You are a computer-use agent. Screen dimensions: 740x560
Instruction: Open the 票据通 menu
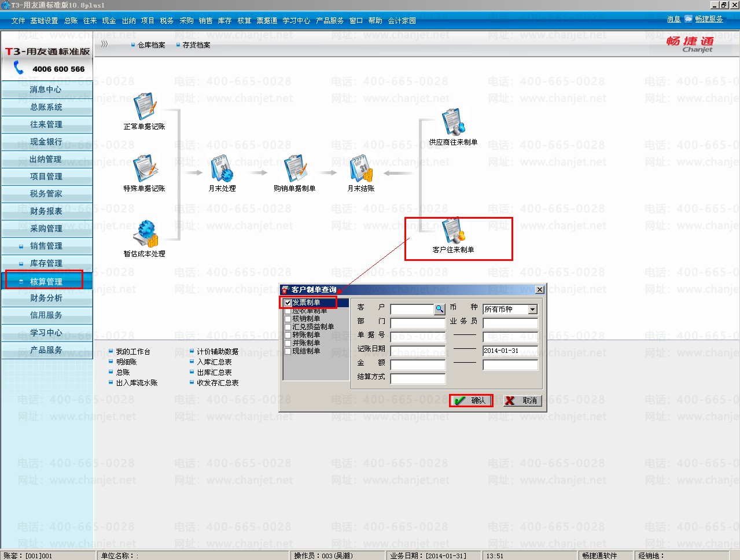267,21
